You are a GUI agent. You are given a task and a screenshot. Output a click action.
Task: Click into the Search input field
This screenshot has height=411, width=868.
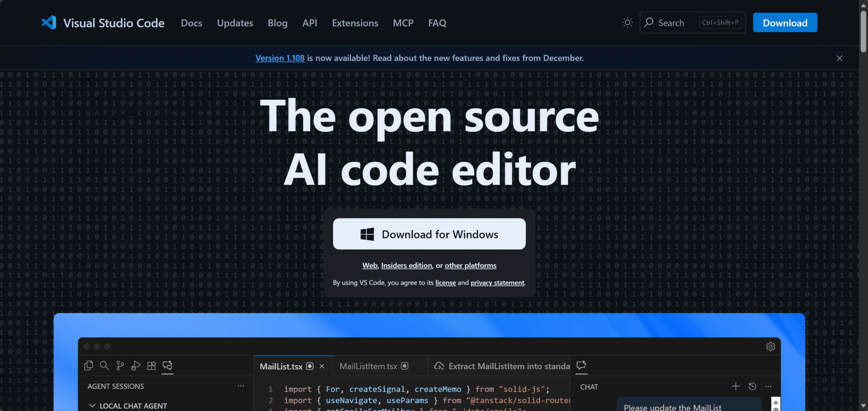point(693,23)
